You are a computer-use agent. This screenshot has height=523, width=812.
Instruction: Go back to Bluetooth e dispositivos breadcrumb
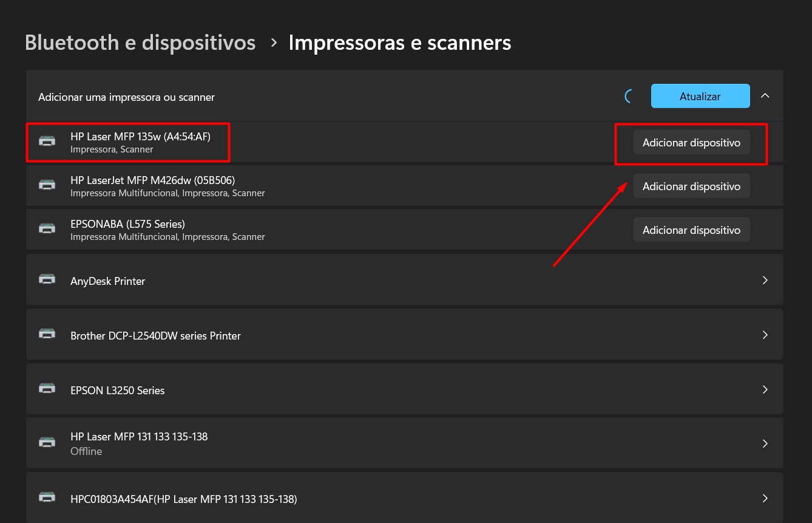(140, 43)
